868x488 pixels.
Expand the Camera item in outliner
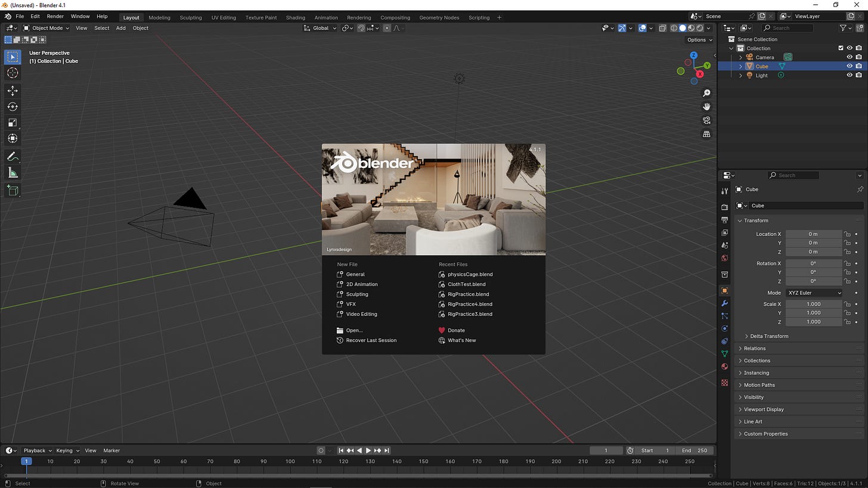[x=741, y=57]
